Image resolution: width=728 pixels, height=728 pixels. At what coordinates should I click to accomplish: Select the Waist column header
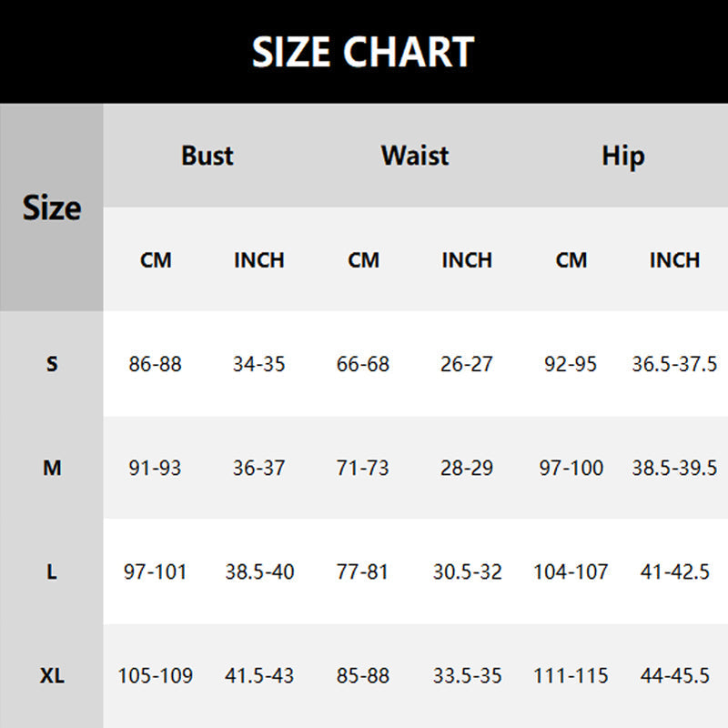[415, 156]
